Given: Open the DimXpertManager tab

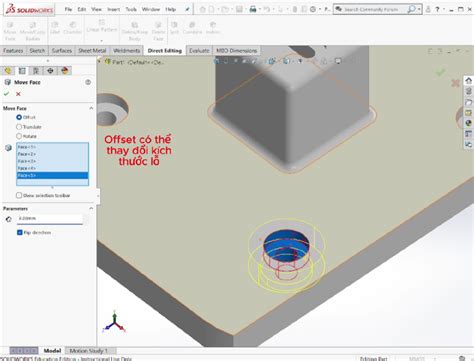Looking at the screenshot, I should click(50, 70).
